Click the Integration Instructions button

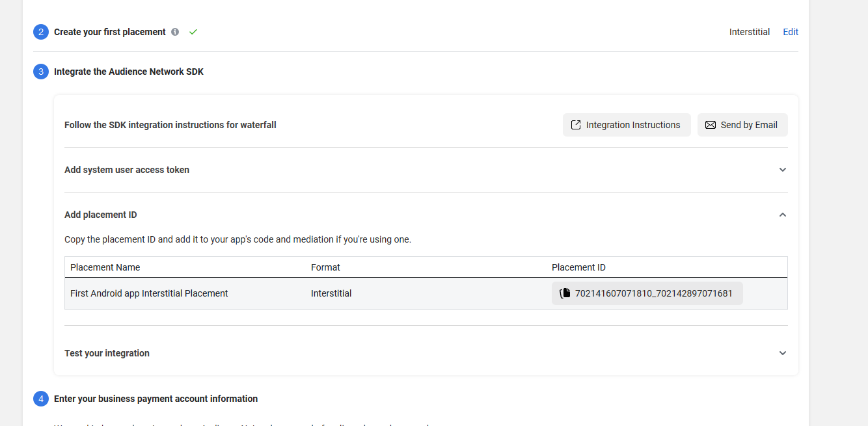[x=626, y=124]
